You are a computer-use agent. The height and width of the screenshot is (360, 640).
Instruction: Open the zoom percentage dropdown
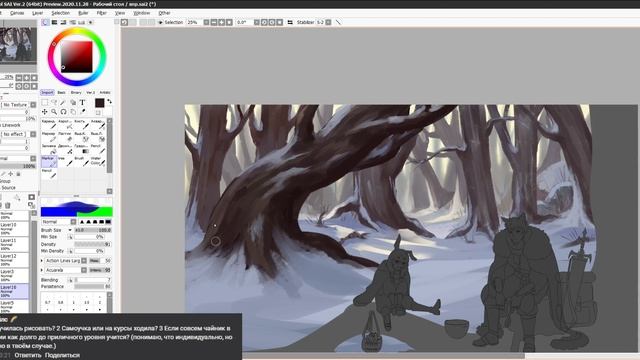(206, 22)
